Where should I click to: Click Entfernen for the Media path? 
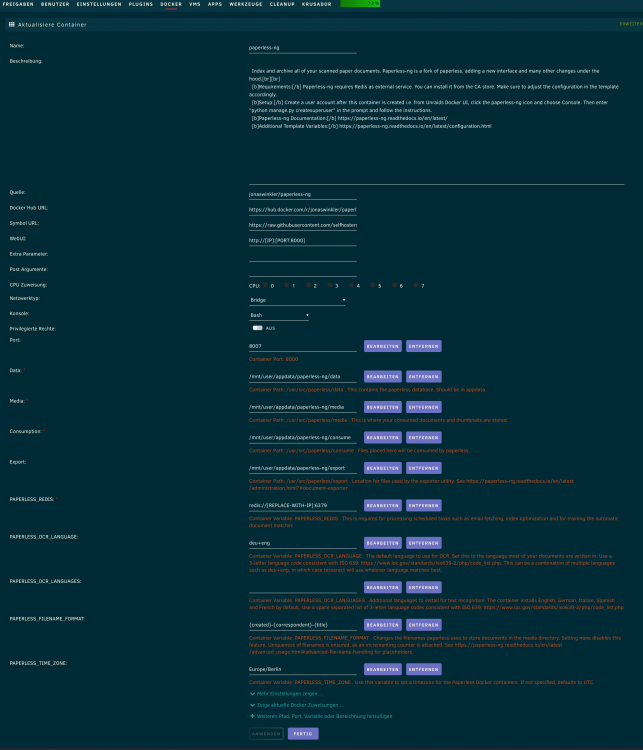coord(424,407)
